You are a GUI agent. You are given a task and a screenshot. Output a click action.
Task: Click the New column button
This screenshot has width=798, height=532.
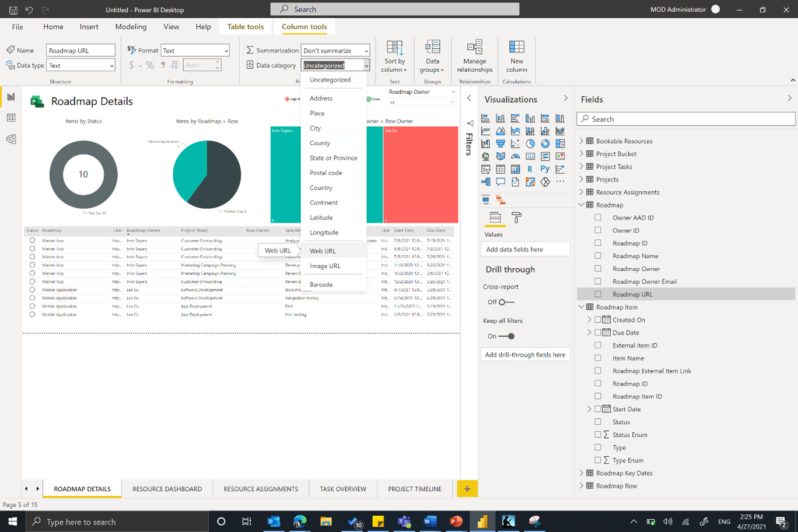(517, 57)
